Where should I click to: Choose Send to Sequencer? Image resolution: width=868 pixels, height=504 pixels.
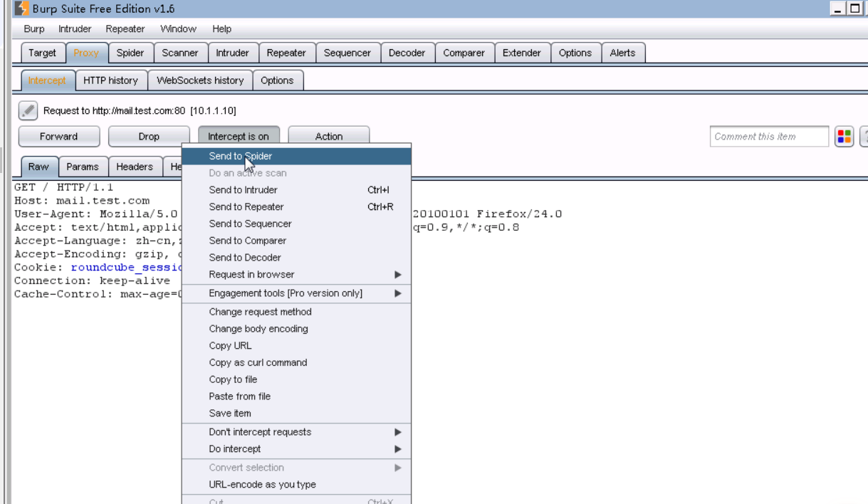coord(296,224)
